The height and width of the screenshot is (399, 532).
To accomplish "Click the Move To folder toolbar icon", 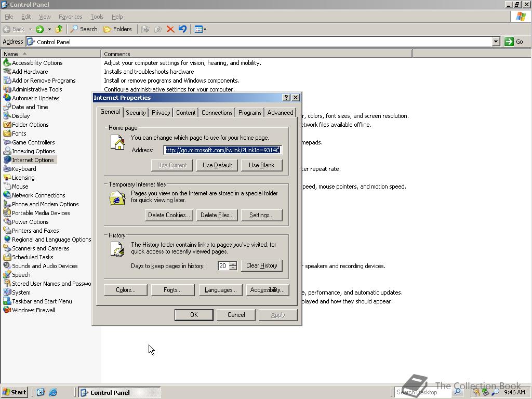I will click(145, 29).
